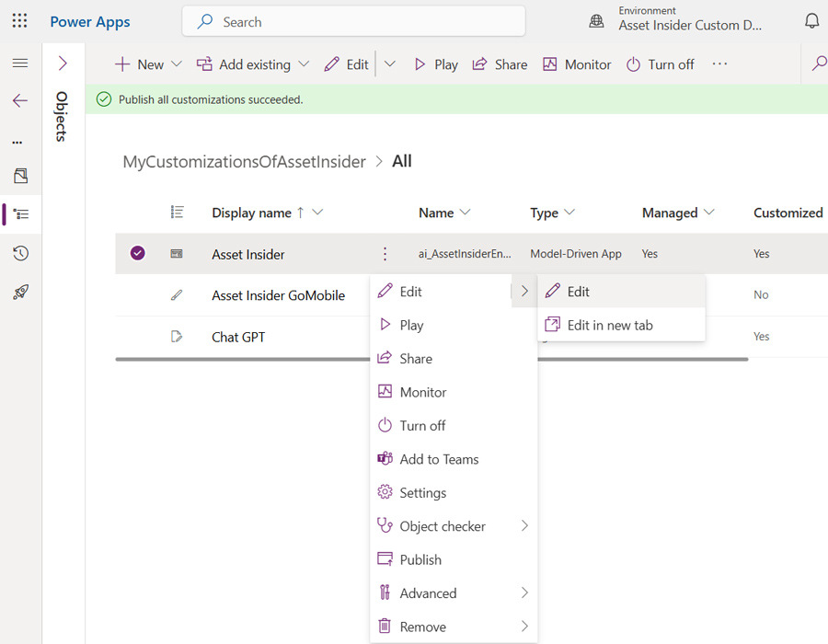Viewport: 828px width, 644px height.
Task: Toggle the hamburger navigation menu
Action: tap(20, 63)
